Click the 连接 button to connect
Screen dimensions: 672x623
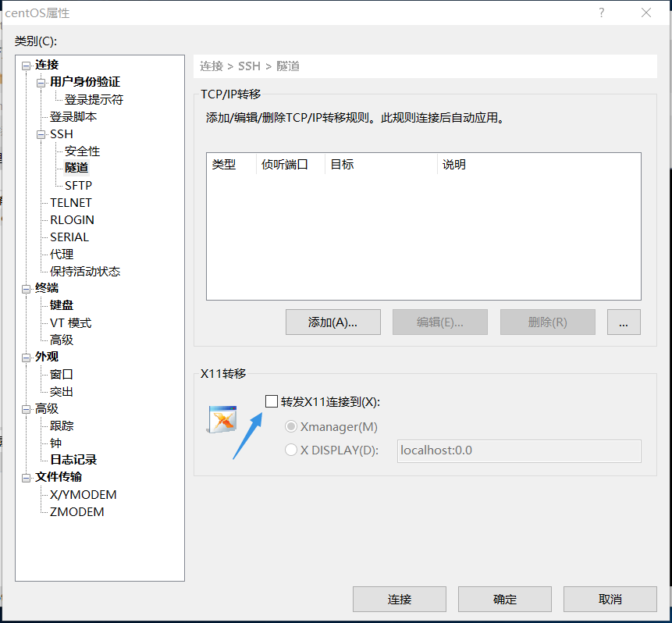tap(399, 599)
